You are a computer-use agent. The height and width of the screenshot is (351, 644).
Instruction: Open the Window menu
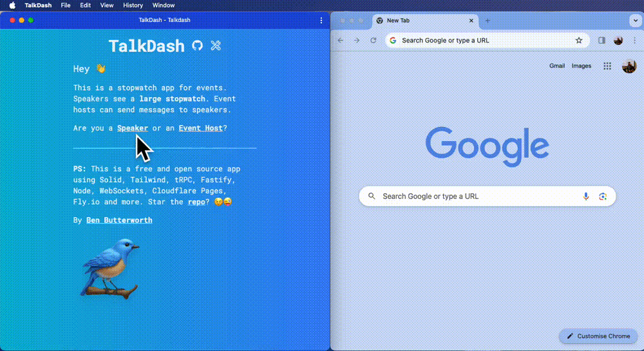pyautogui.click(x=164, y=5)
